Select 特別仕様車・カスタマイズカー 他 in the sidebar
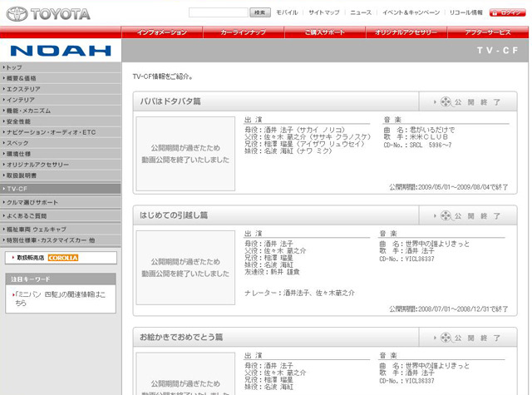Screen dimensions: 532x395 click(61, 240)
